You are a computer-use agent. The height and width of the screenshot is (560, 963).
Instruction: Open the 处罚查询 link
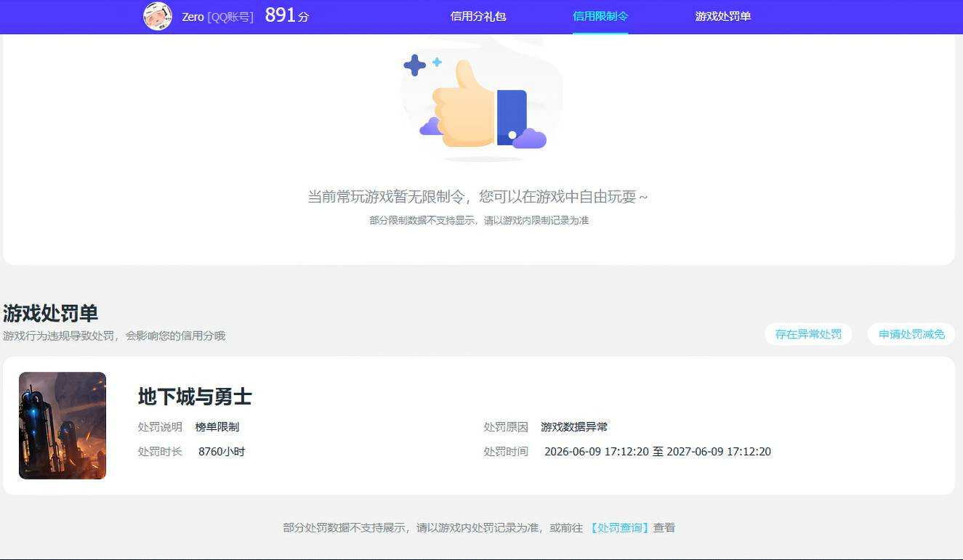point(619,528)
